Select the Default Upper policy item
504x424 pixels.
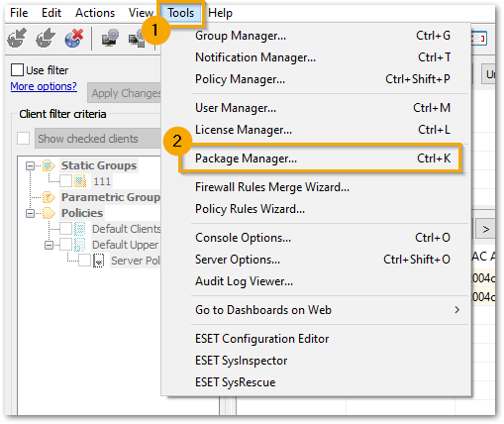coord(126,245)
